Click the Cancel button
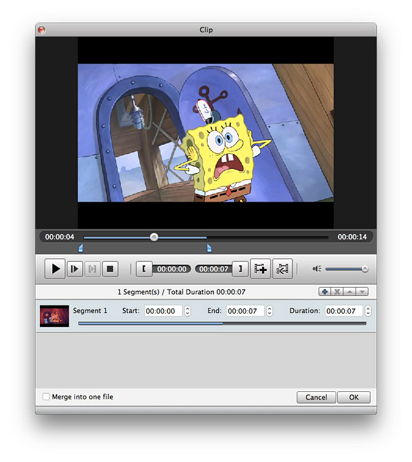The image size is (412, 462). [x=316, y=397]
